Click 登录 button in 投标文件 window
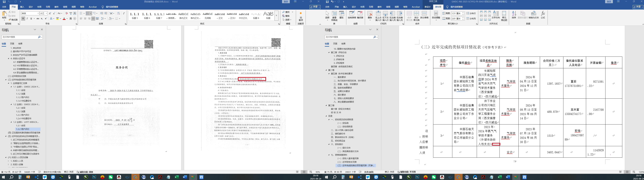This screenshot has width=644, height=180. [x=286, y=2]
